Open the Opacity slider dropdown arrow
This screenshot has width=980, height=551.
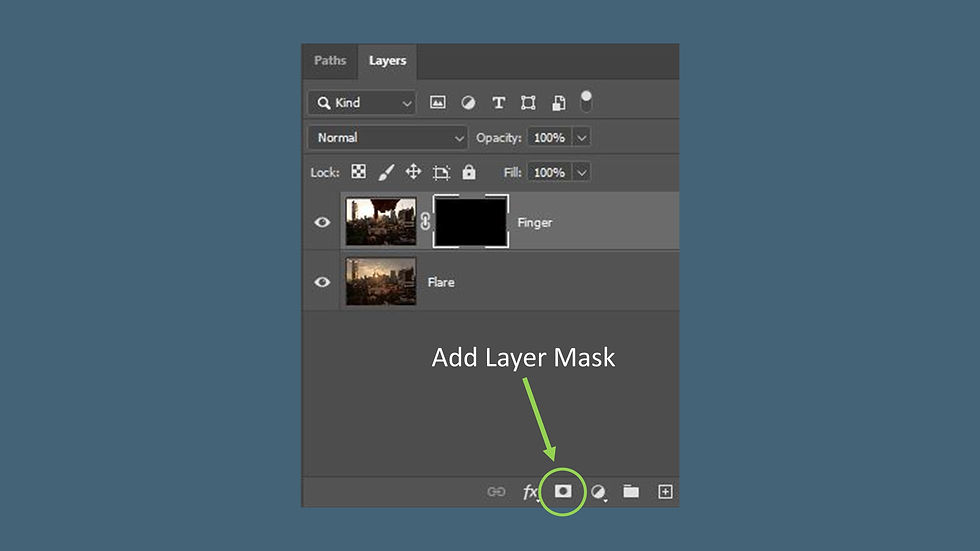point(582,137)
